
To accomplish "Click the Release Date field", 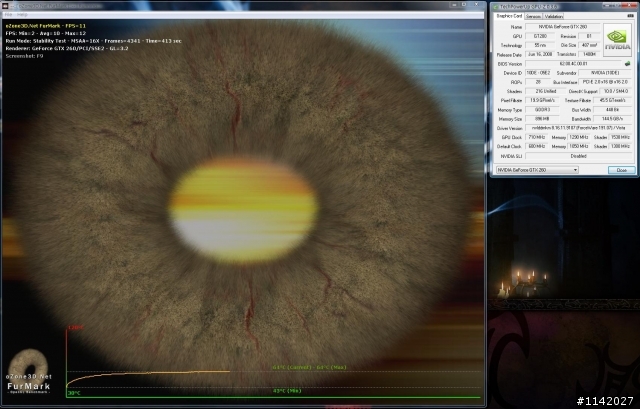I will pos(540,54).
